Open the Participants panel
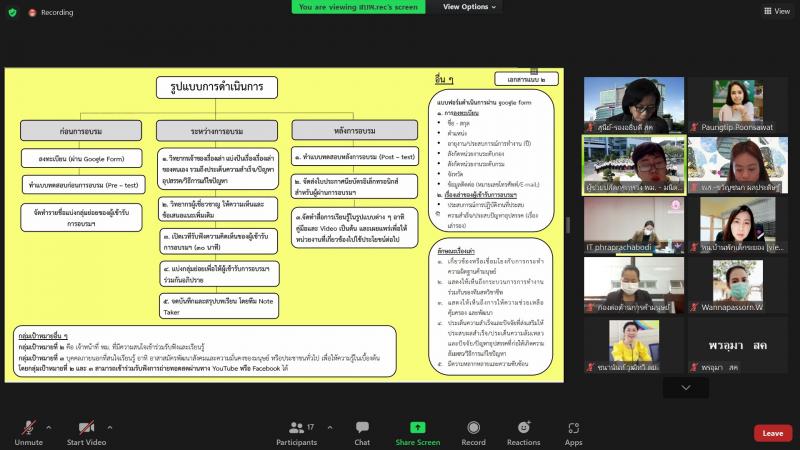The image size is (800, 450). coord(296,433)
